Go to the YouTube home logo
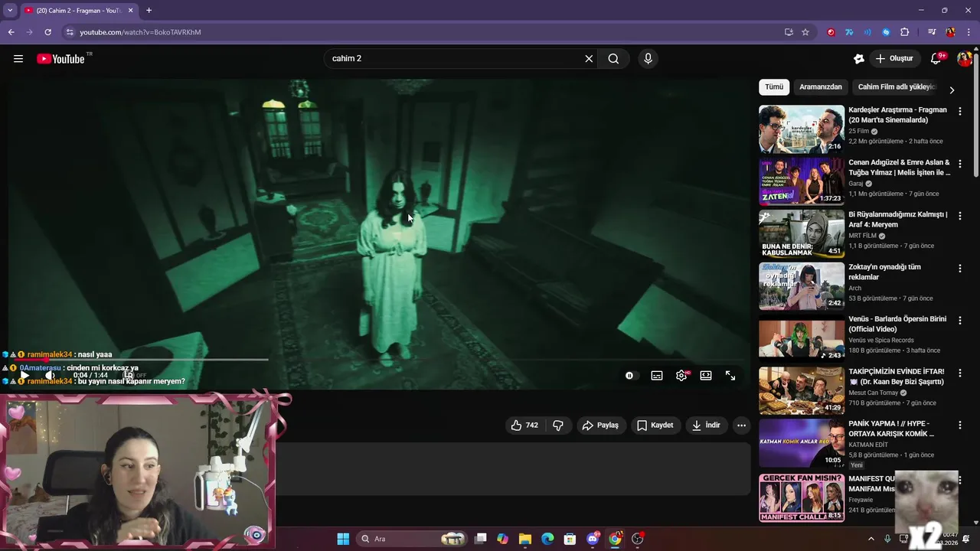Screen dimensions: 980x551 tap(60, 59)
